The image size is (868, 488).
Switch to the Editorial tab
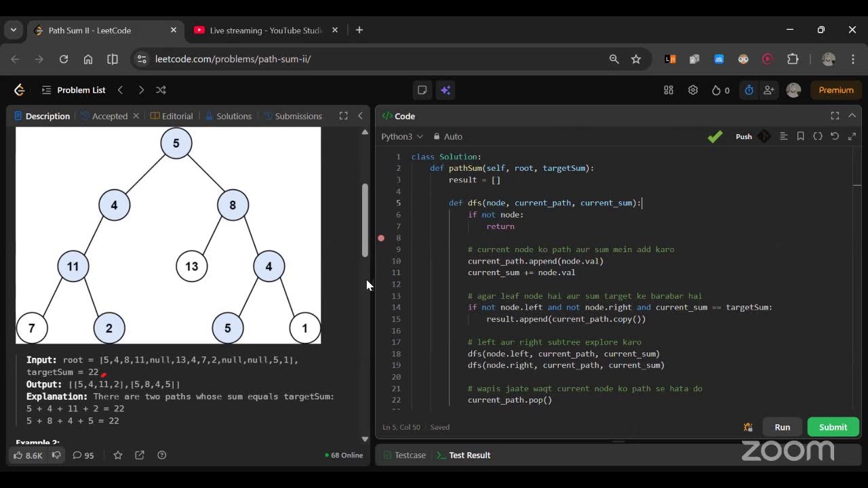172,116
